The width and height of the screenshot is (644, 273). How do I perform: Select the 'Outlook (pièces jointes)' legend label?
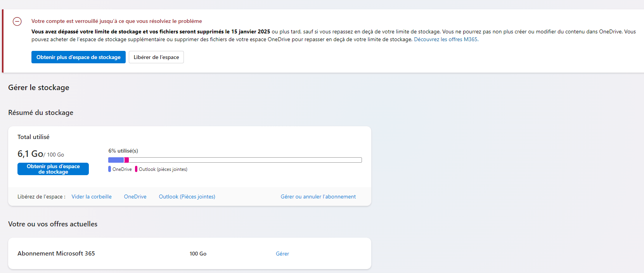[163, 169]
